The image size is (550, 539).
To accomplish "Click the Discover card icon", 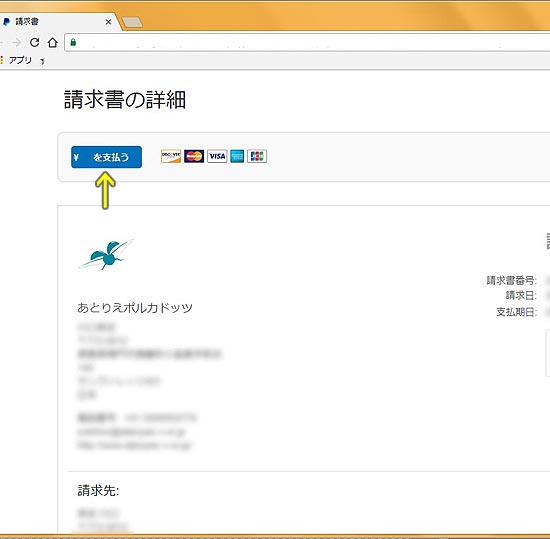I will click(x=171, y=156).
